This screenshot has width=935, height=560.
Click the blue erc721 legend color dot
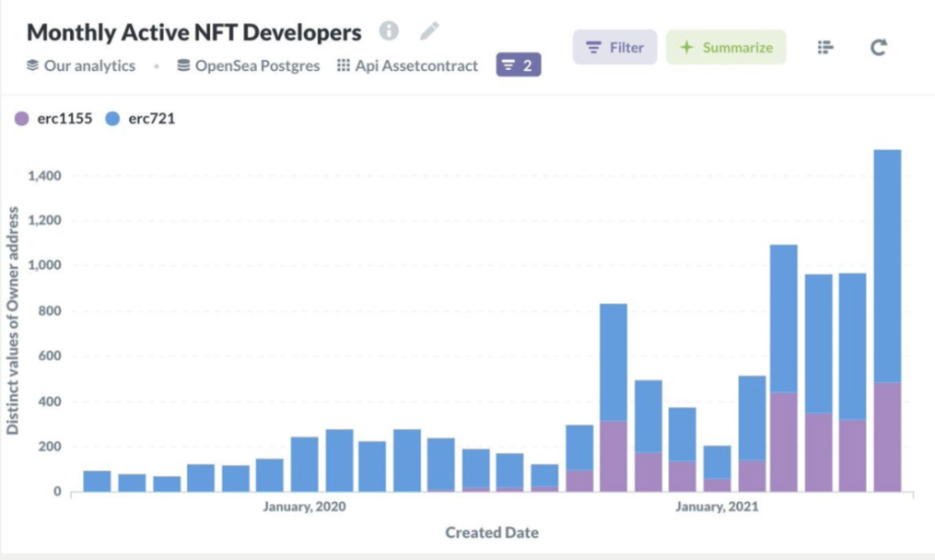coord(113,120)
